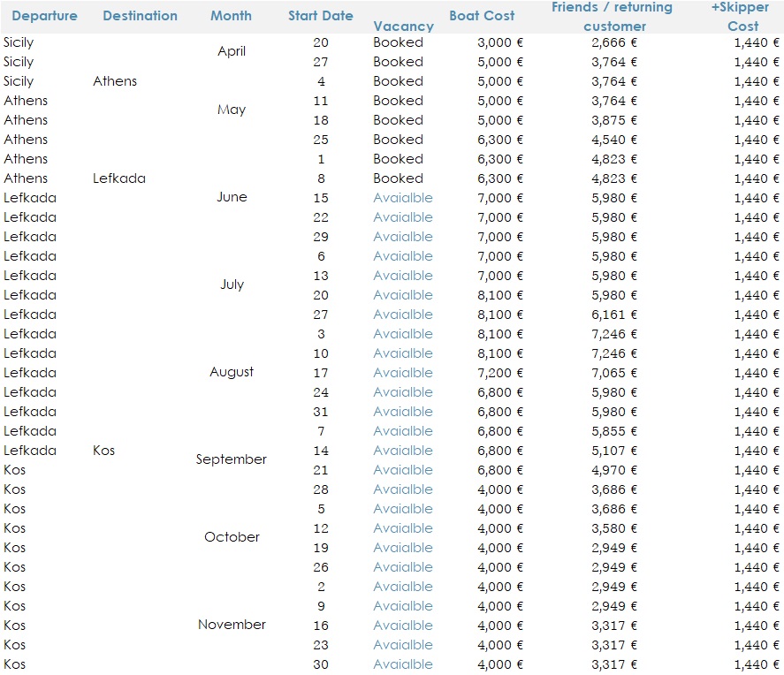Select the Start Date column header
The height and width of the screenshot is (675, 784).
pos(321,16)
